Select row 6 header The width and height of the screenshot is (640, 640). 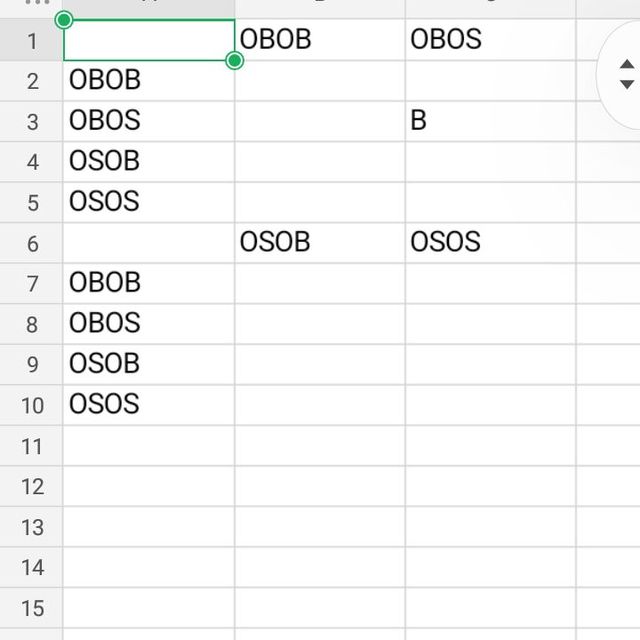(31, 243)
